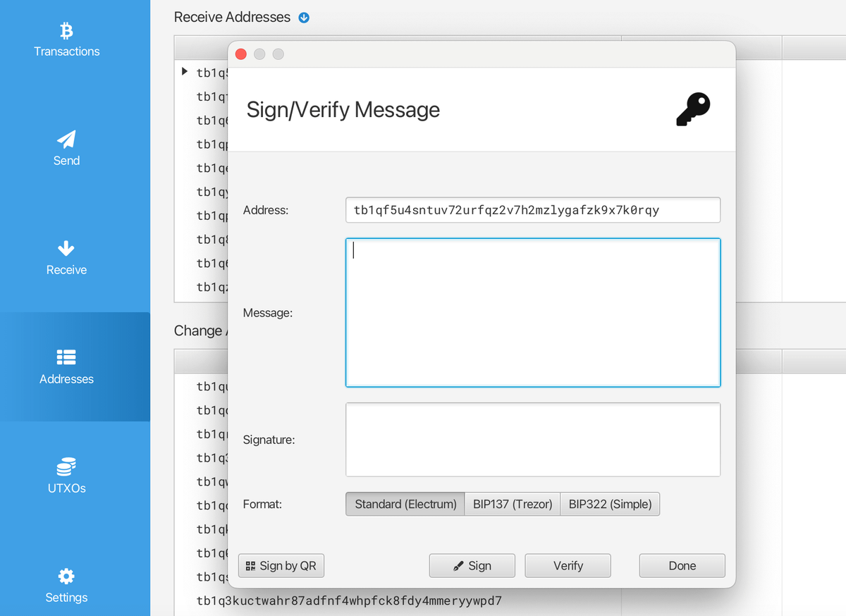846x616 pixels.
Task: Click into the Signature text area
Action: pyautogui.click(x=532, y=439)
